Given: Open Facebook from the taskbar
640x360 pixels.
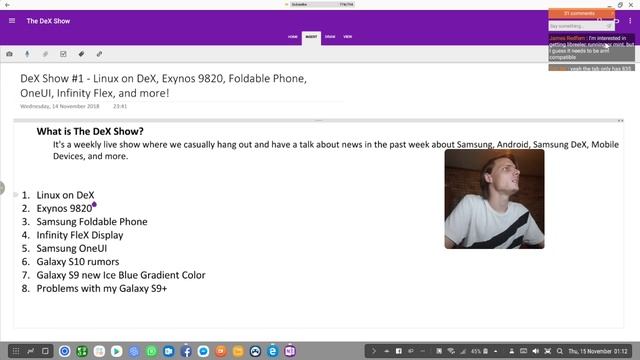Looking at the screenshot, I should (186, 351).
